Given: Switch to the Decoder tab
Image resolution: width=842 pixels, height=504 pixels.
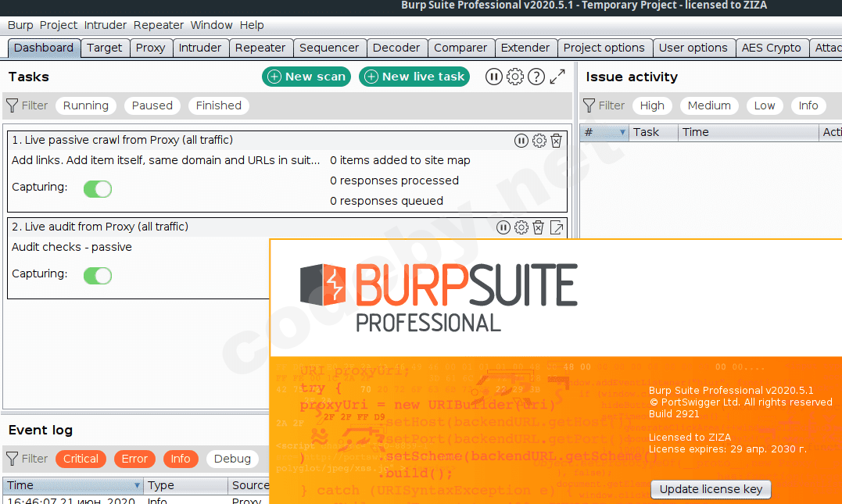Looking at the screenshot, I should 396,48.
